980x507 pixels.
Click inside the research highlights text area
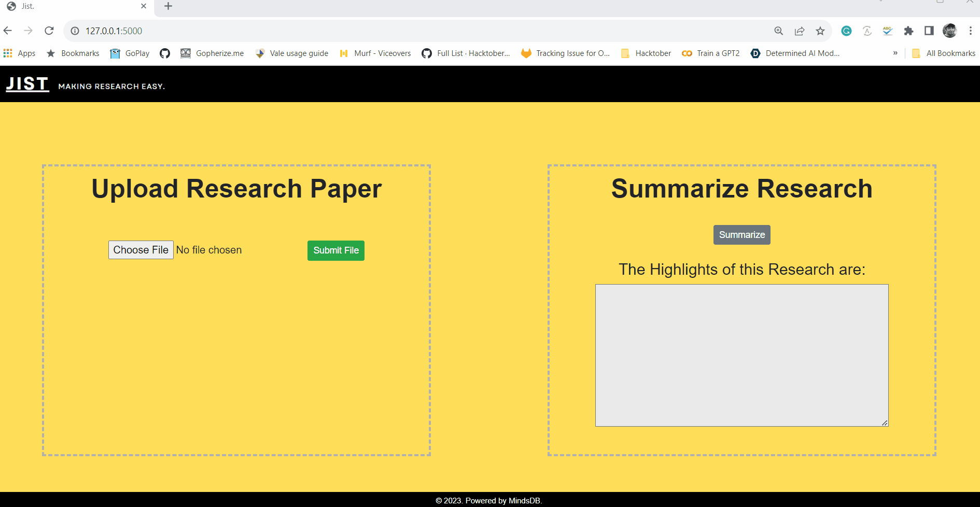coord(741,355)
